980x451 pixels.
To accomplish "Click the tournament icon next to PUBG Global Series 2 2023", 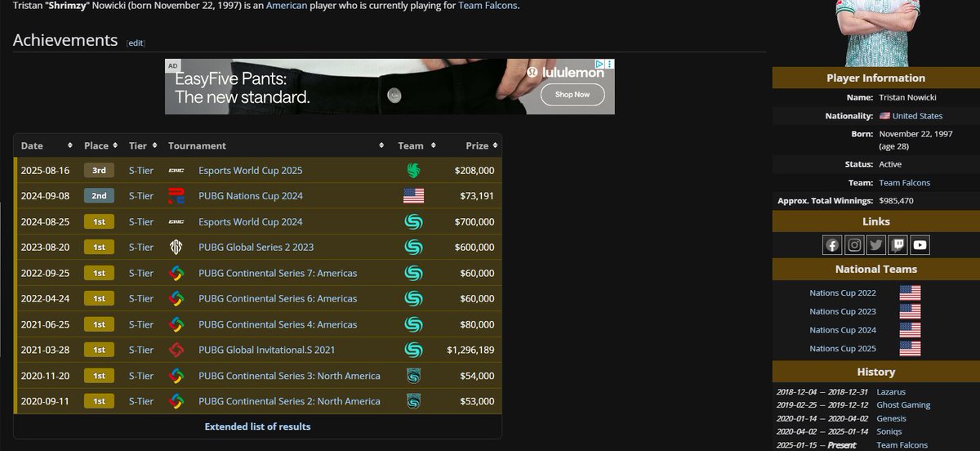I will coord(176,247).
